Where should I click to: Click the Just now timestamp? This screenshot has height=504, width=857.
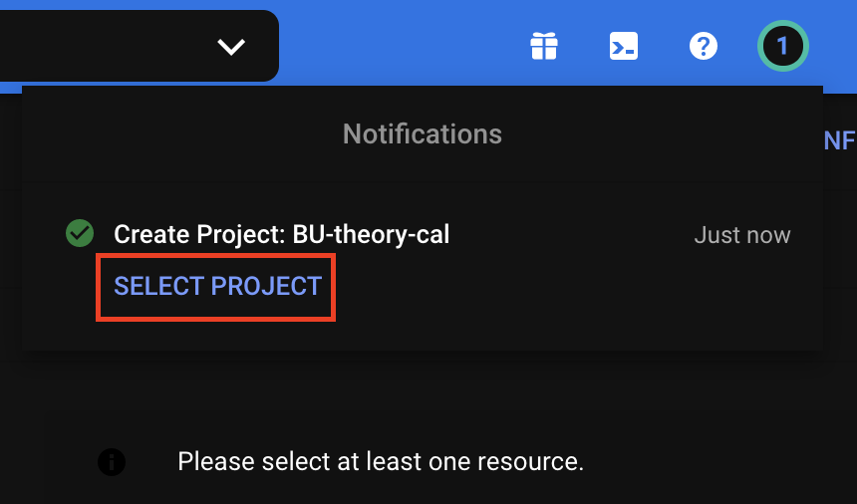point(742,235)
